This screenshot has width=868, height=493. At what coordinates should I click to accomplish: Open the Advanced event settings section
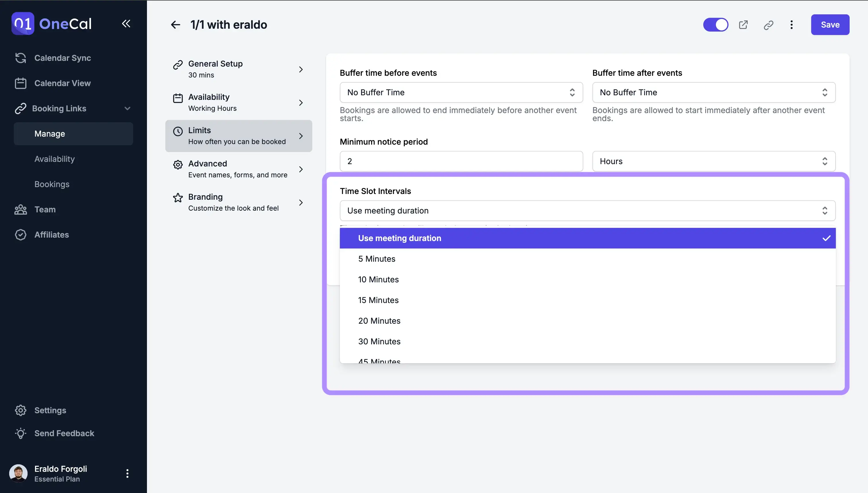237,169
